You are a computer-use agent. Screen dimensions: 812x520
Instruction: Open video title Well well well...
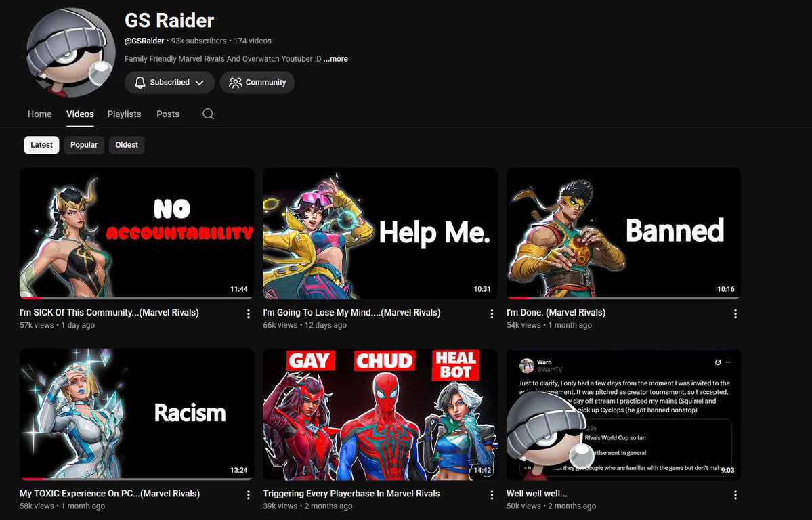[536, 494]
